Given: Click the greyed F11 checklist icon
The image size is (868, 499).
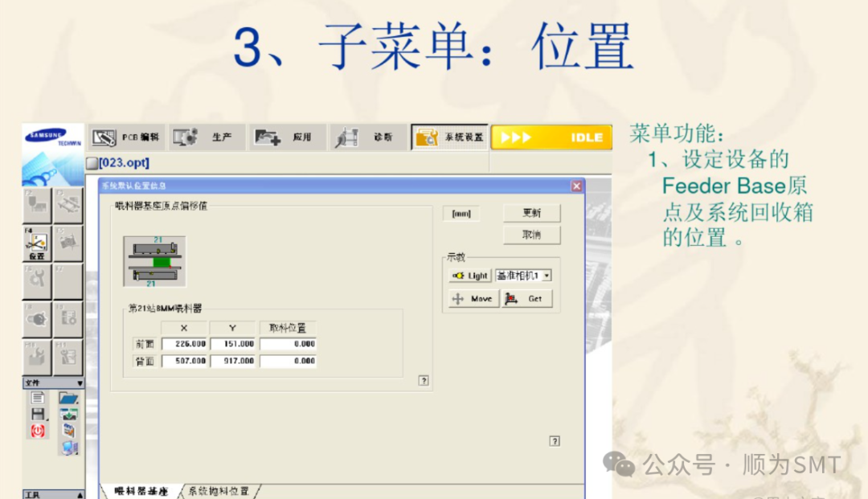Looking at the screenshot, I should click(x=68, y=357).
